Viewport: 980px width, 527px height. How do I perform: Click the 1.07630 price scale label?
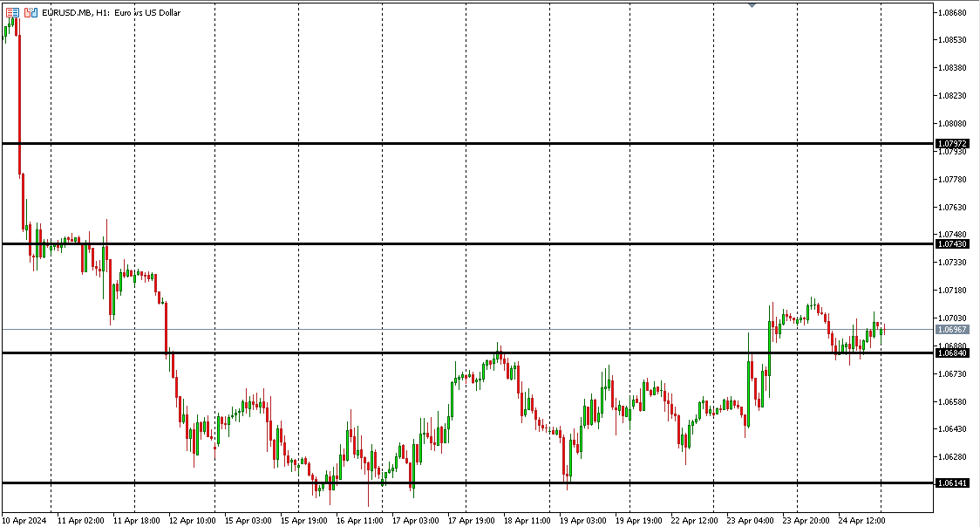click(952, 207)
